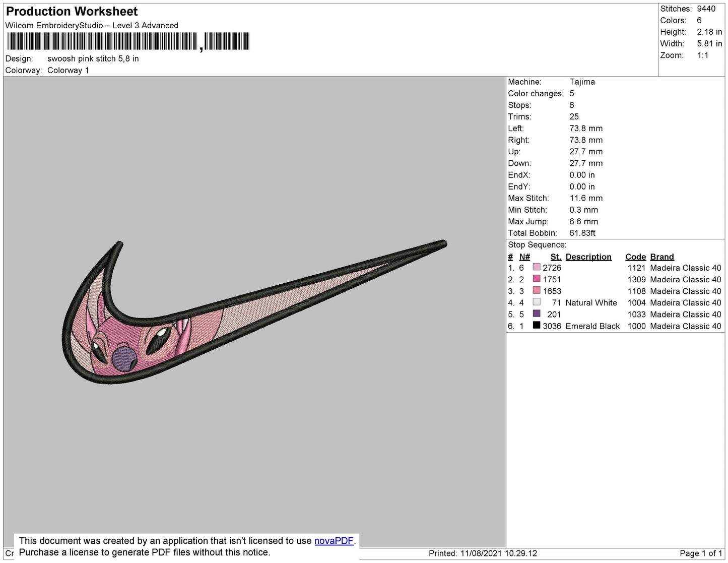Click stitch count 1653 in stop sequence

[552, 291]
